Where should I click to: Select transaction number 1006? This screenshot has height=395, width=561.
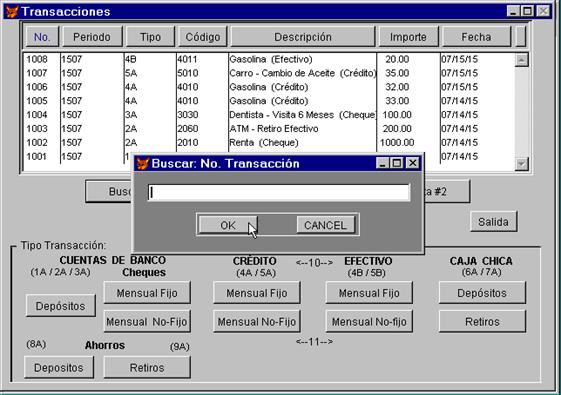coord(36,87)
